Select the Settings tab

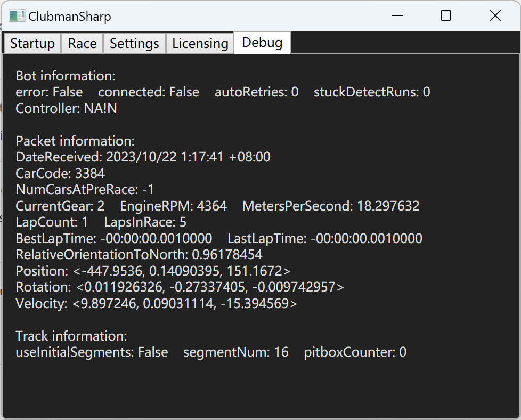coord(134,43)
